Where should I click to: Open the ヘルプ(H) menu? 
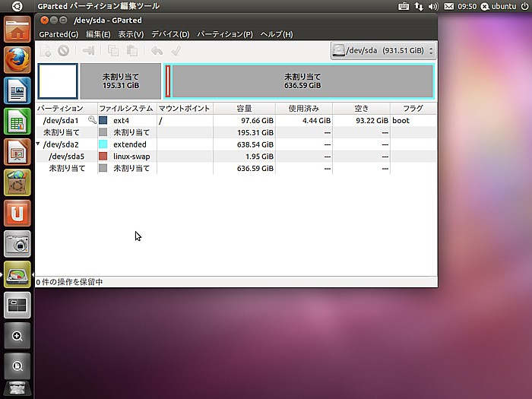(x=277, y=34)
